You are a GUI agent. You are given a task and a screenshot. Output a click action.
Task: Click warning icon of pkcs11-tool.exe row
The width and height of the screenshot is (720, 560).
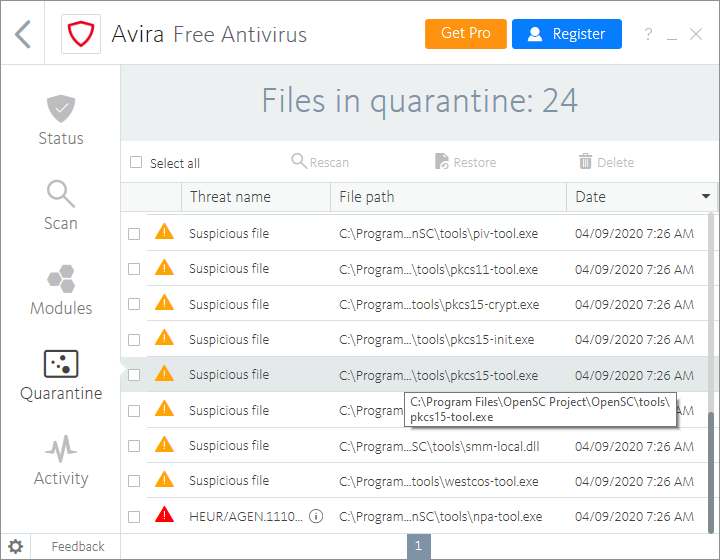164,267
